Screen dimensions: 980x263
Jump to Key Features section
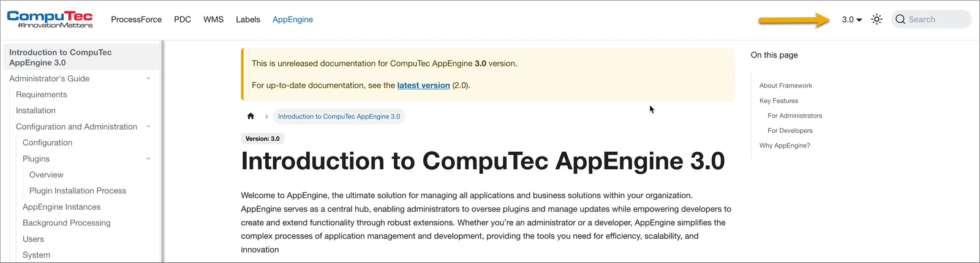click(x=778, y=101)
